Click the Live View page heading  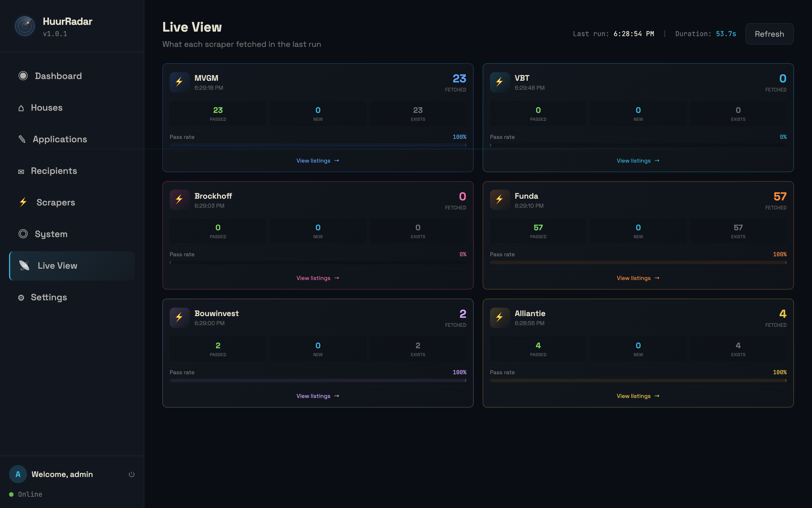pyautogui.click(x=192, y=27)
